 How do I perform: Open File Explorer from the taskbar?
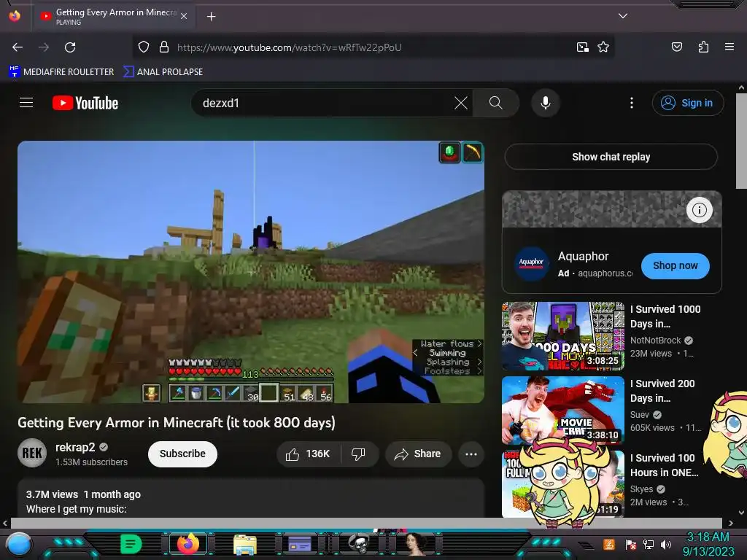click(x=245, y=544)
